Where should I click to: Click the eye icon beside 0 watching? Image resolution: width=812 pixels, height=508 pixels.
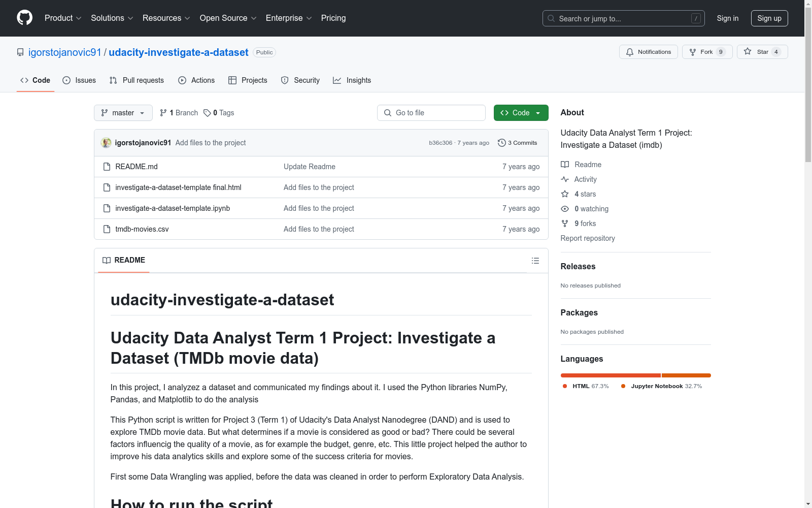pyautogui.click(x=565, y=209)
